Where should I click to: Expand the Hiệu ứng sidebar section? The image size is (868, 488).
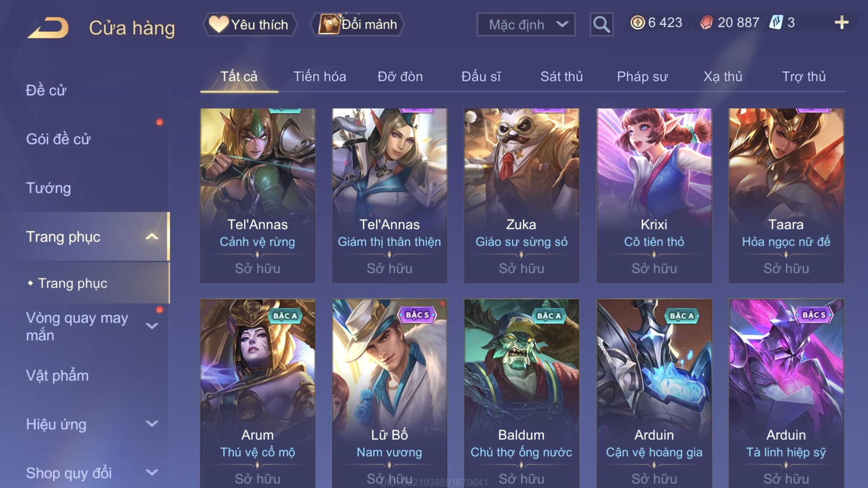[152, 424]
